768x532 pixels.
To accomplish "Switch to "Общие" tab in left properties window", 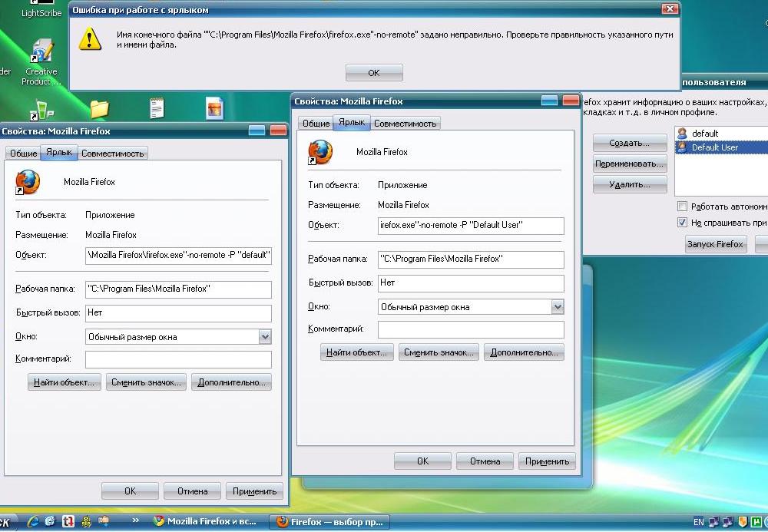I will (24, 154).
